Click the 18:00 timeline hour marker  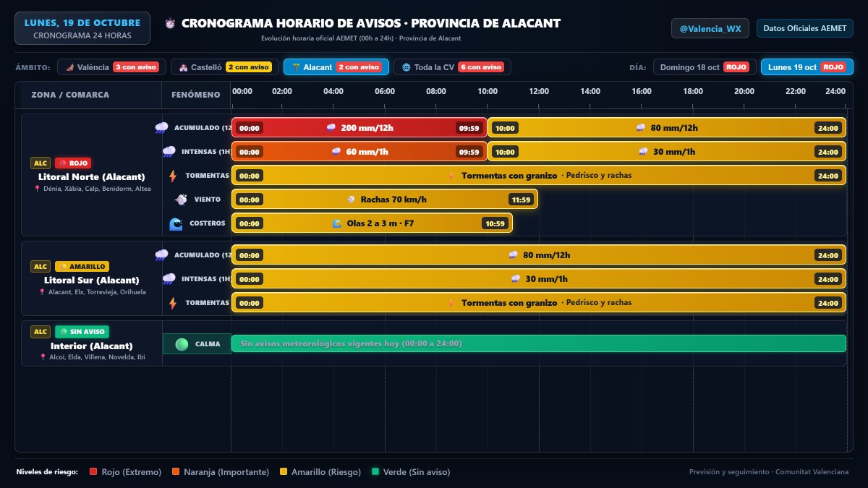693,91
